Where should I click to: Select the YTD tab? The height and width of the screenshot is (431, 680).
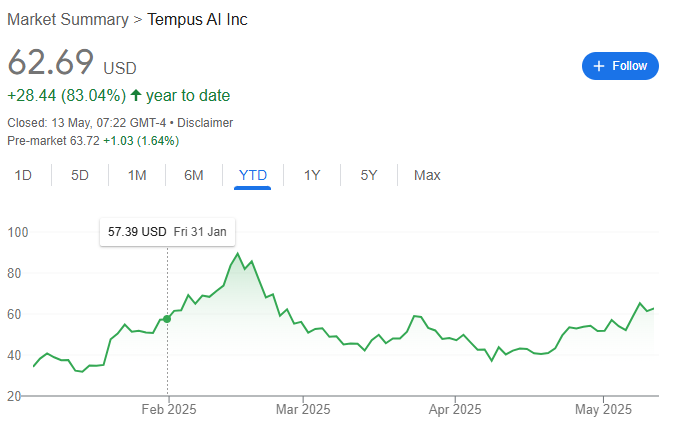253,175
